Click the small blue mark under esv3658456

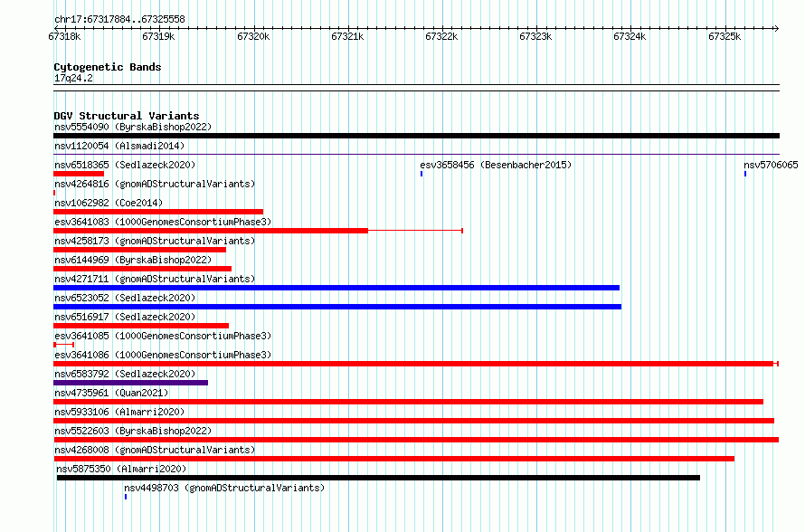pos(421,174)
